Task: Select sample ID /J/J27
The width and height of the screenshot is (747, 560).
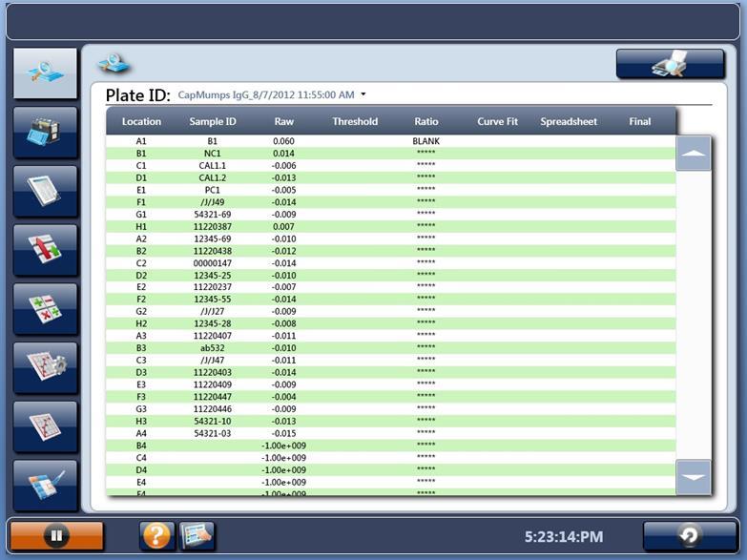Action: point(213,311)
